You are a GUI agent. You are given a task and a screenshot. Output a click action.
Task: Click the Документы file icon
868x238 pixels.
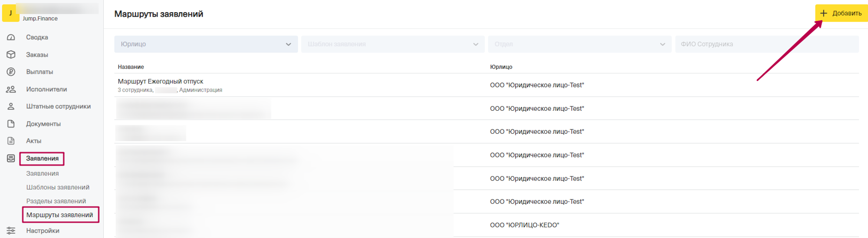click(11, 124)
